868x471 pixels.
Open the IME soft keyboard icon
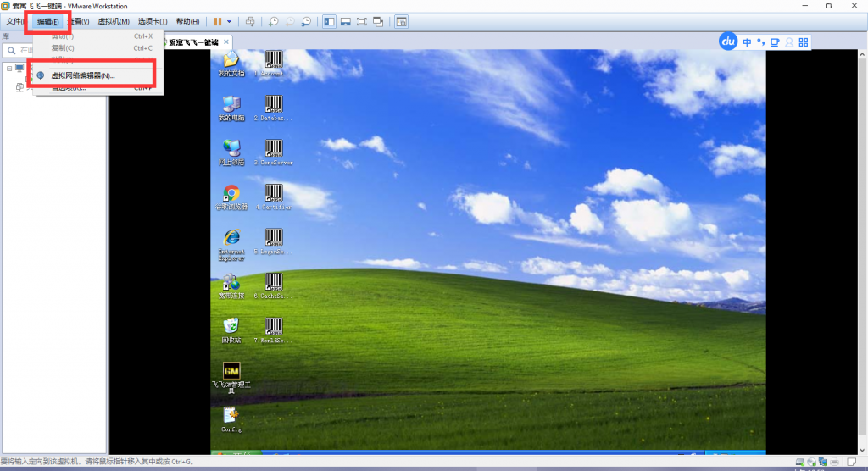[775, 42]
